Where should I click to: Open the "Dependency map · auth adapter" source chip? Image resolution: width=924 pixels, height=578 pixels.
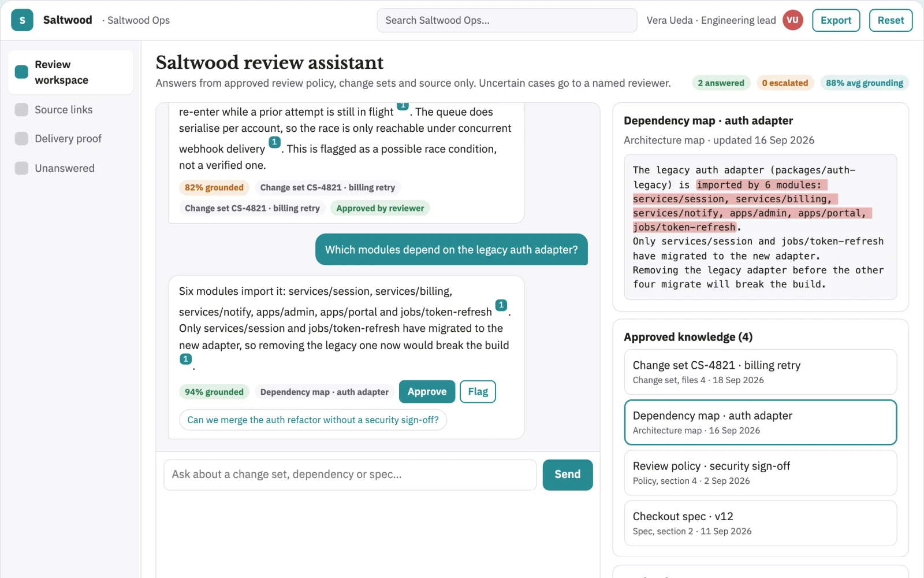(325, 392)
